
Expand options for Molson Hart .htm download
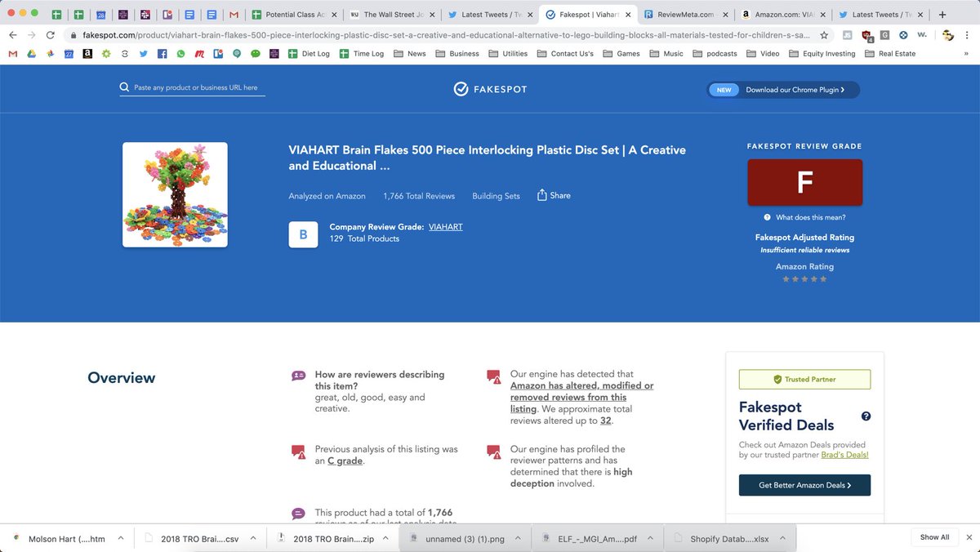tap(120, 538)
